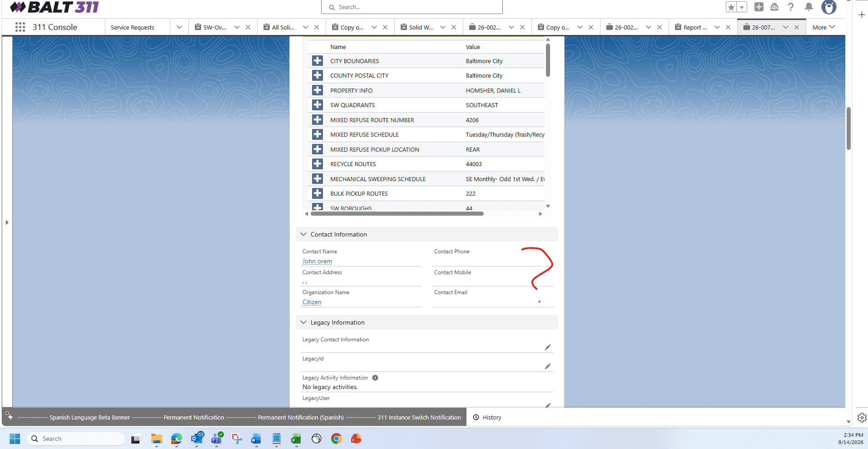Edit the LegacyId field pencil icon

point(548,366)
